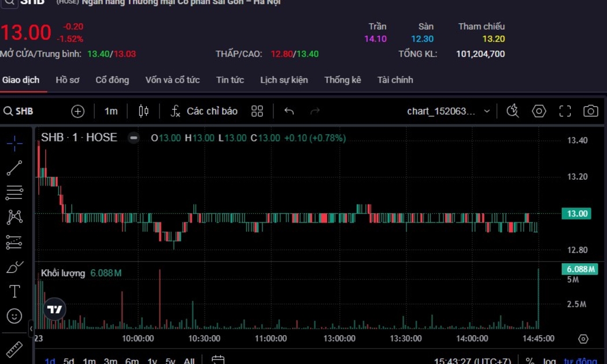Select the trend line drawing tool

pyautogui.click(x=14, y=168)
